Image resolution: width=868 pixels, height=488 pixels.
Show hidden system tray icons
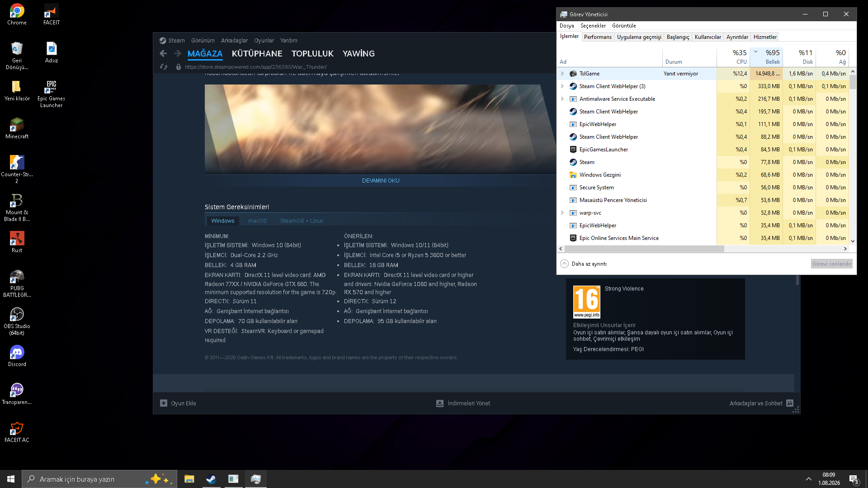(809, 479)
